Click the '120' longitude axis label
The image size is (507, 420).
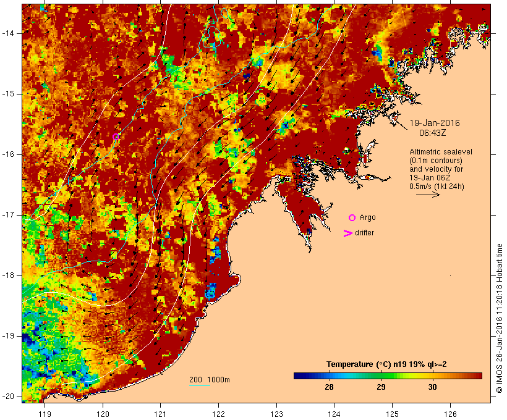(x=103, y=414)
